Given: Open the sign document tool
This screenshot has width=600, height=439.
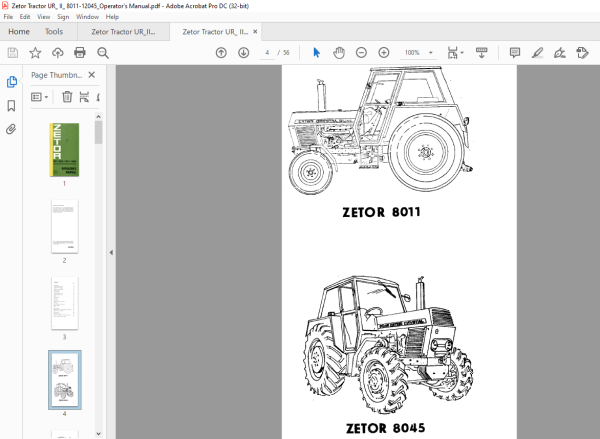Looking at the screenshot, I should (559, 52).
